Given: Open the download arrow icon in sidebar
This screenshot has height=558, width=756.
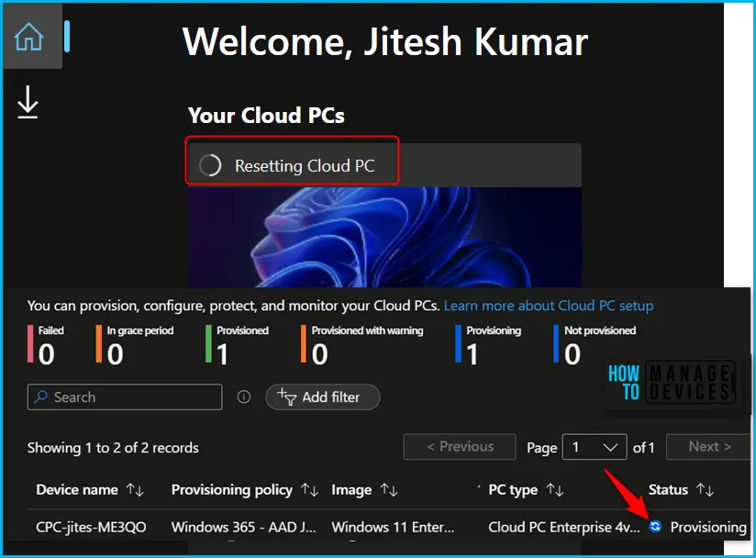Looking at the screenshot, I should pyautogui.click(x=28, y=102).
